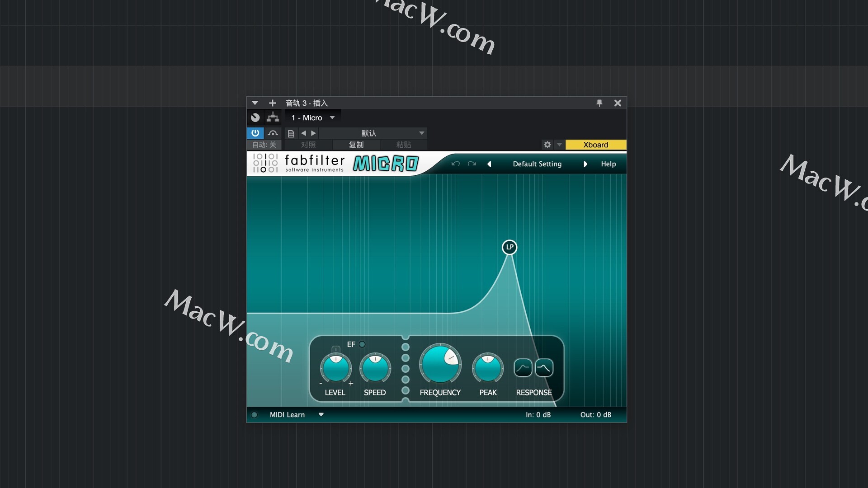Click the macro controls knob icon
The image size is (868, 488).
pos(255,117)
